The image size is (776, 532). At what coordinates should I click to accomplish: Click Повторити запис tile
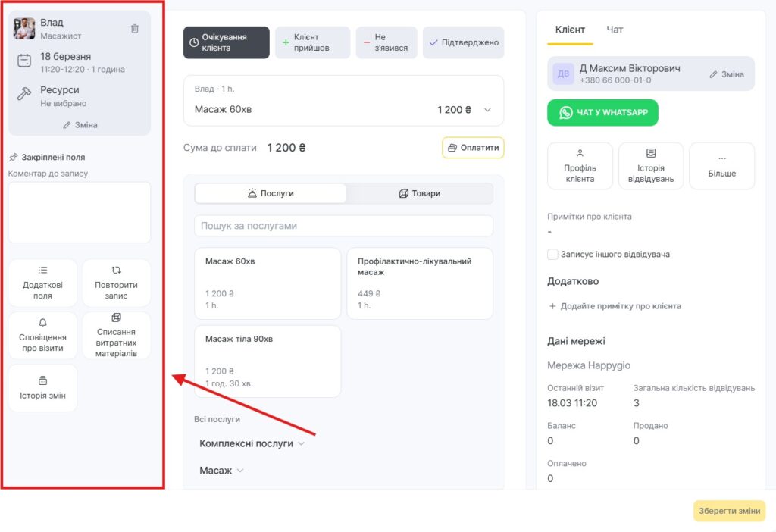pyautogui.click(x=116, y=283)
